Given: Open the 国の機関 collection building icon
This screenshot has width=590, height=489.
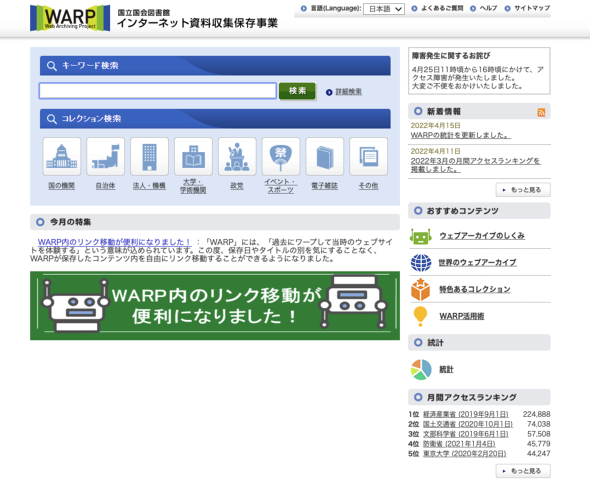Looking at the screenshot, I should (62, 156).
